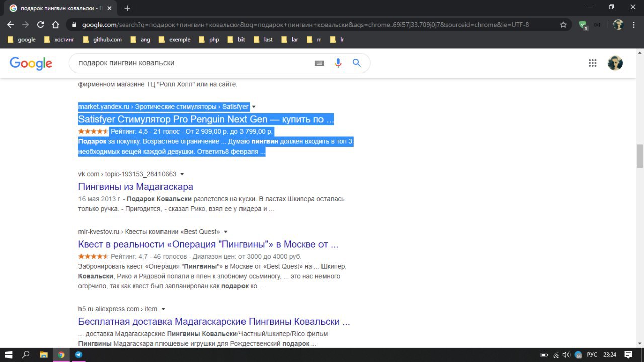The image size is (644, 362).
Task: Open the ang bookmark folder
Action: (140, 39)
